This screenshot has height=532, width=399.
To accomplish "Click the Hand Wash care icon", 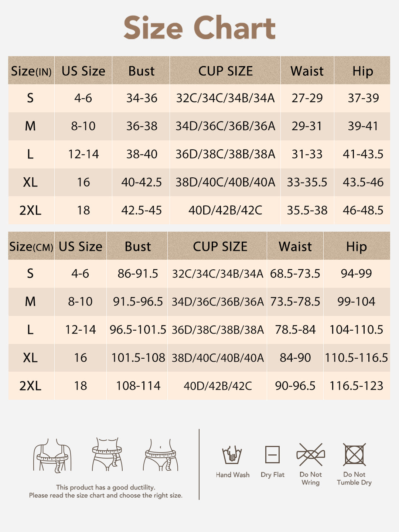I will (x=232, y=455).
